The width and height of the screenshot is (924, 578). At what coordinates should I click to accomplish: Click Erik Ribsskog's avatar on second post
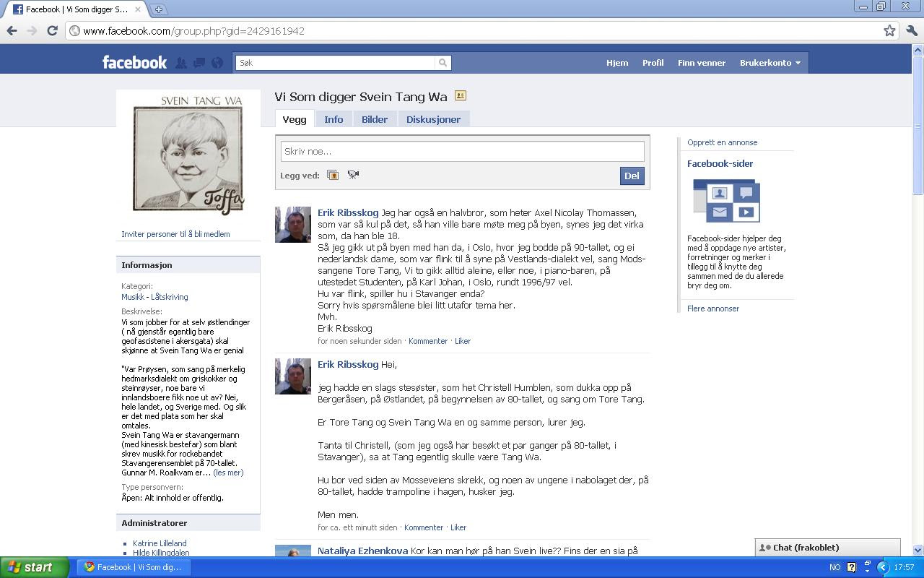click(x=293, y=376)
